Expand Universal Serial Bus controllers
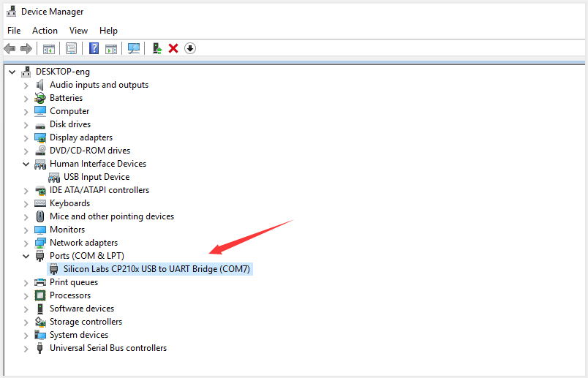Screen dimensions: 588x378 coord(26,348)
